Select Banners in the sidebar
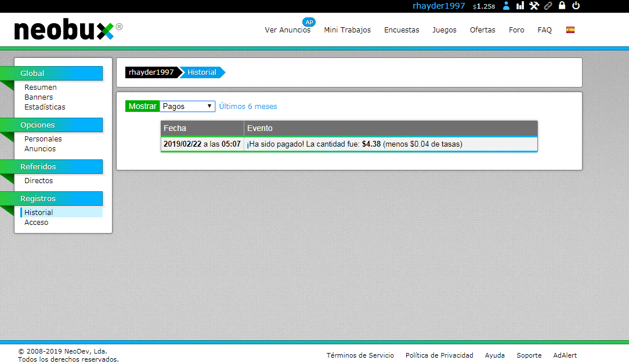 click(x=38, y=97)
